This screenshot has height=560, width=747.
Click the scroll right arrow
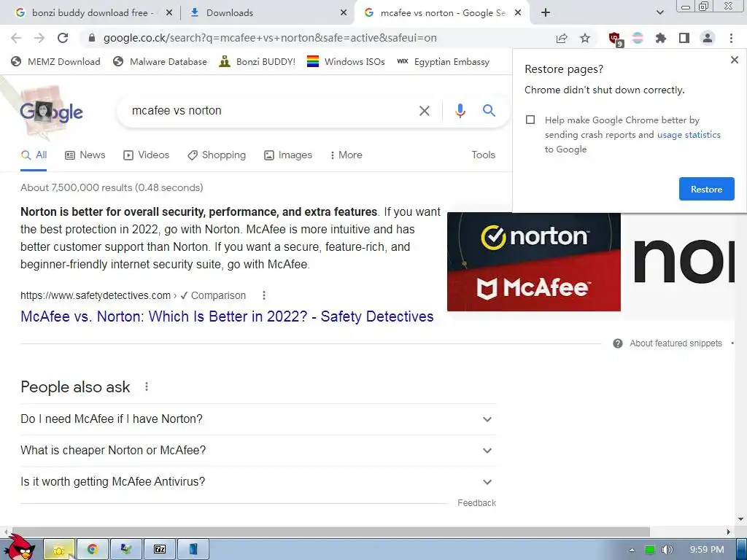click(729, 532)
